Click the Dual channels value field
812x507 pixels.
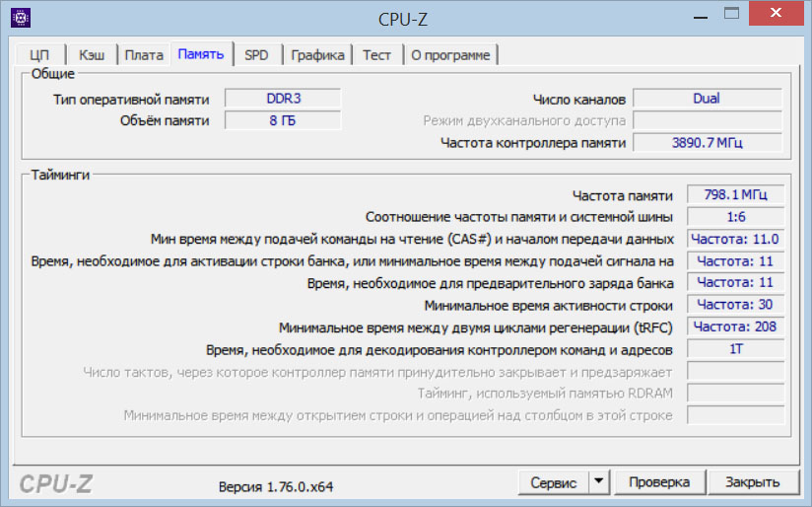point(707,99)
